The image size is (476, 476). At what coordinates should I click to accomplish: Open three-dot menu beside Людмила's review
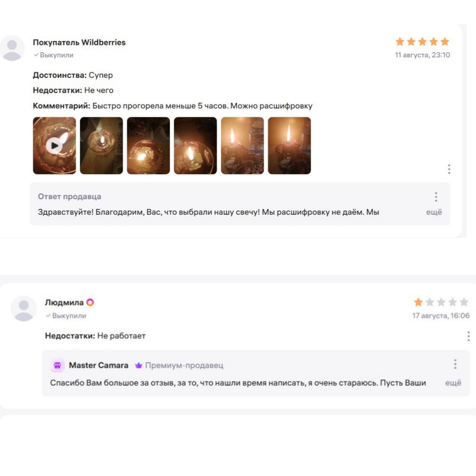pos(469,336)
